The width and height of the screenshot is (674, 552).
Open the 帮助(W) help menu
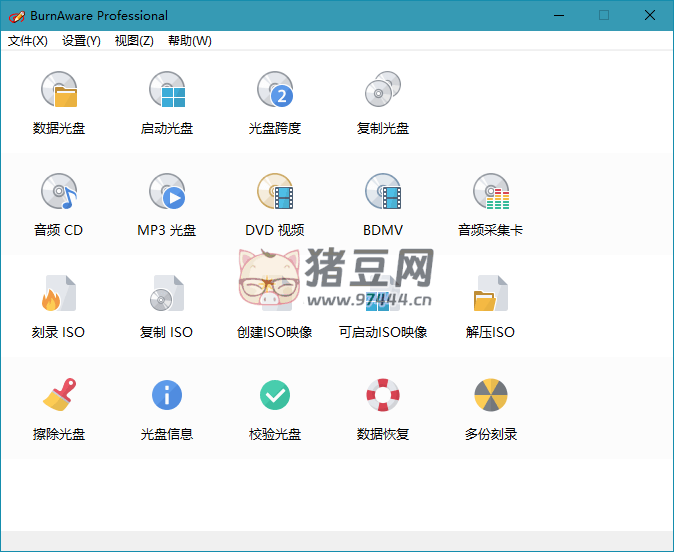(190, 41)
